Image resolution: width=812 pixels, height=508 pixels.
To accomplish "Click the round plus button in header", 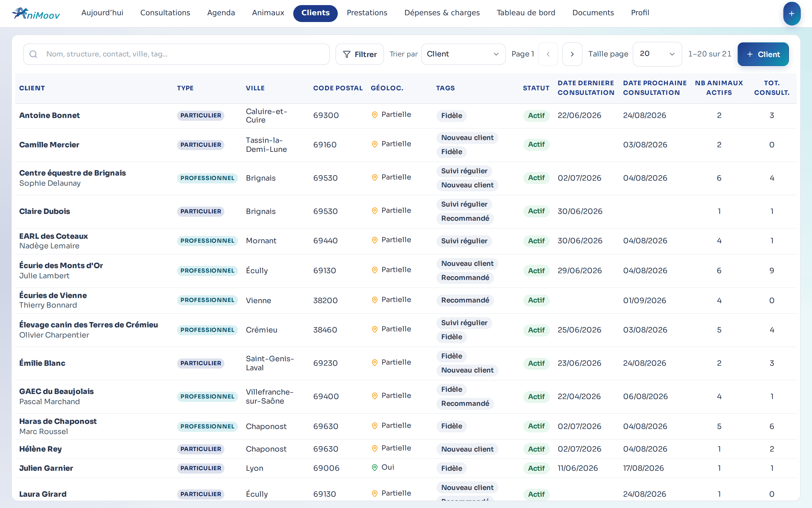I will pos(791,14).
